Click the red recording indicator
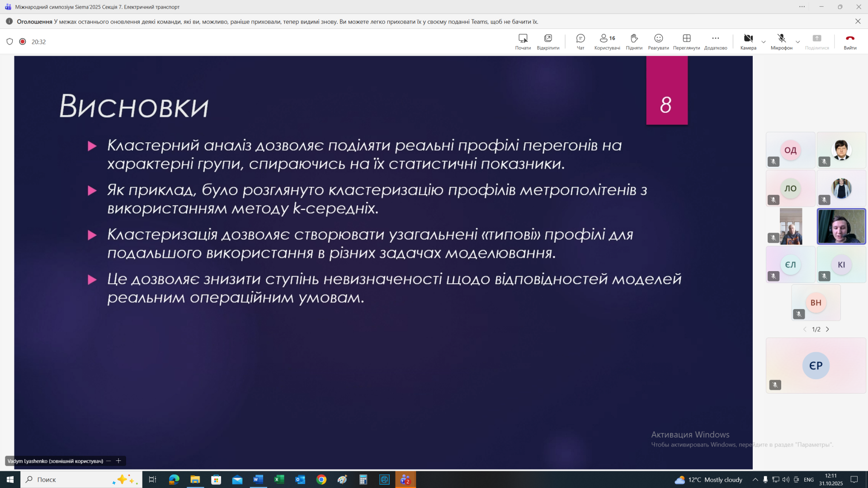Image resolution: width=868 pixels, height=488 pixels. coord(23,42)
